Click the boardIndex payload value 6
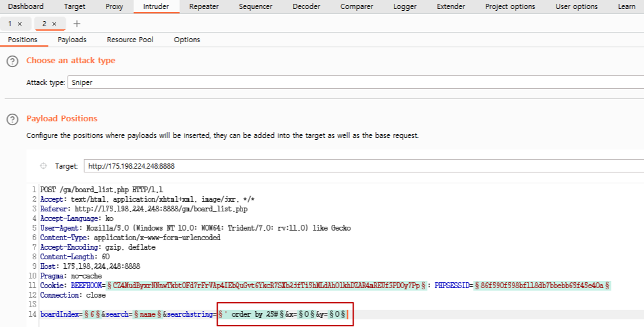Image resolution: width=644 pixels, height=327 pixels. tap(93, 315)
